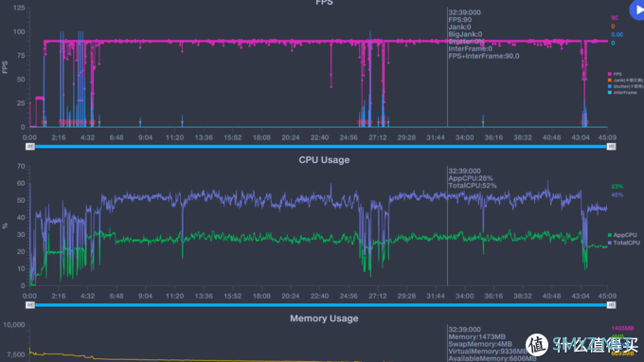Click the 2:16 label on FPS time axis
This screenshot has height=362, width=644.
pos(59,137)
